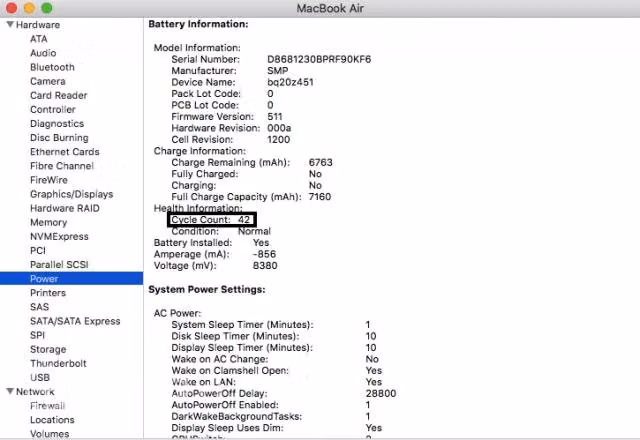Select the highlighted Power entry

click(x=71, y=279)
